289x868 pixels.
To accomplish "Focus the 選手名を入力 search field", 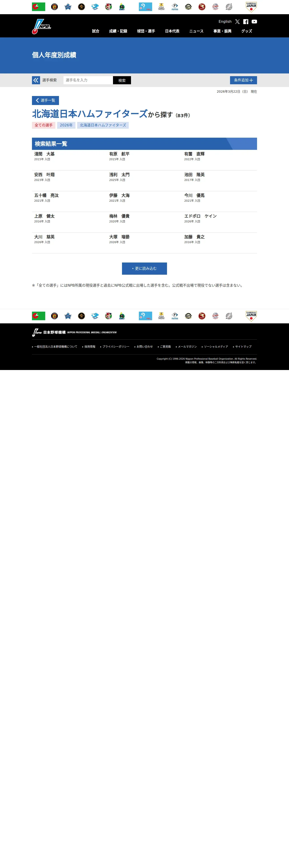I will (x=88, y=80).
